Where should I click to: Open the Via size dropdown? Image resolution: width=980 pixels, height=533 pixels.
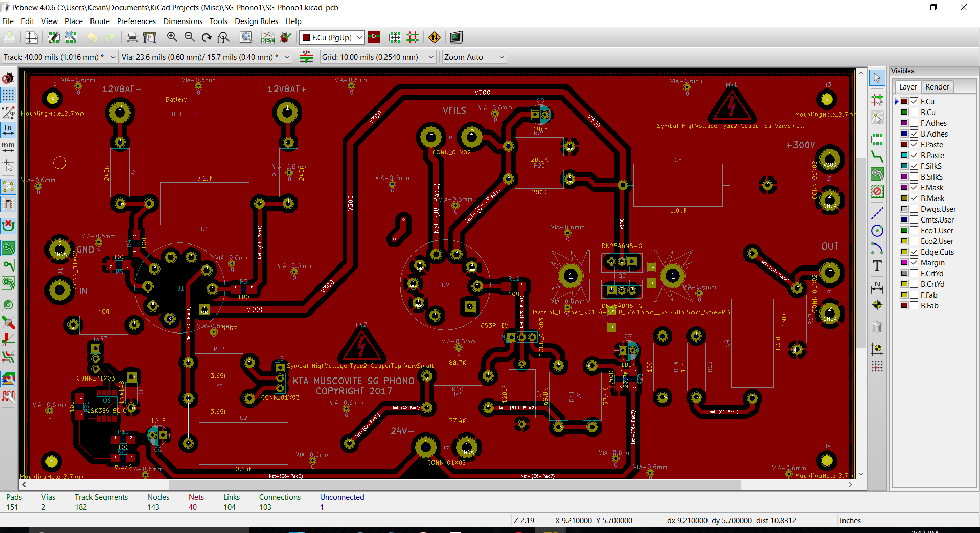click(x=206, y=57)
